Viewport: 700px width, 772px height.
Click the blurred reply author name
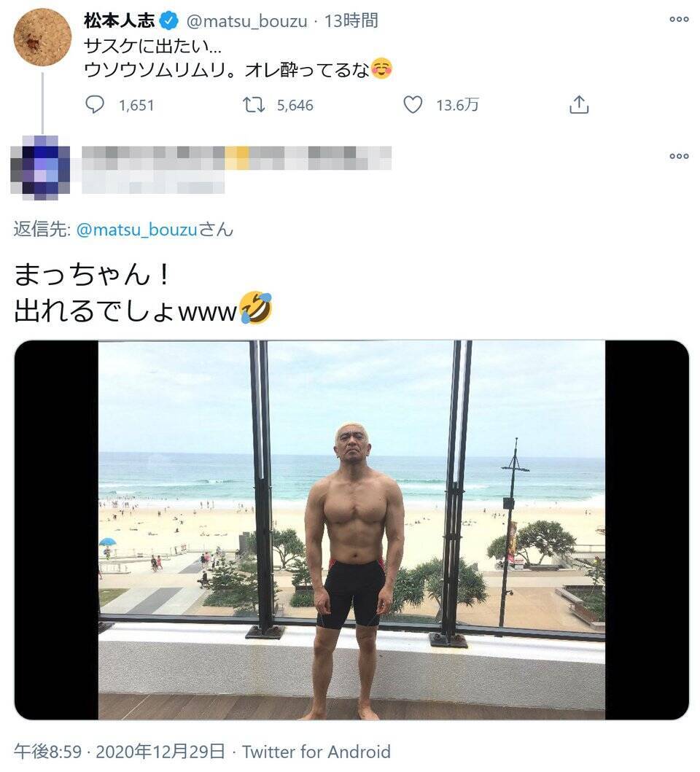tap(236, 158)
